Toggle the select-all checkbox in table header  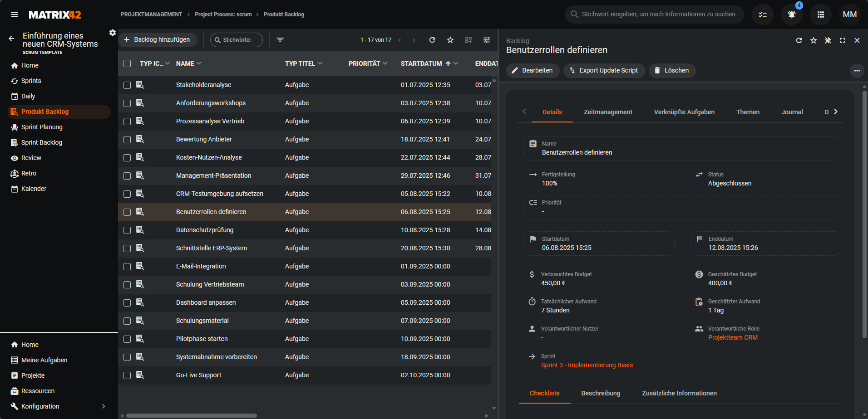pos(127,63)
